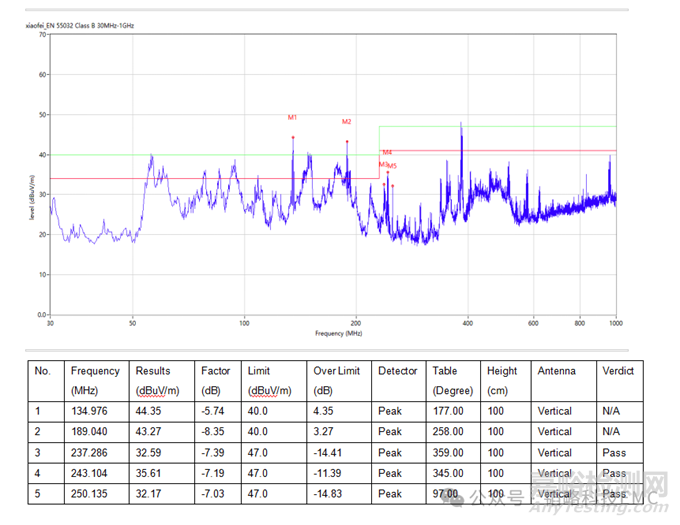The image size is (680, 525).
Task: Select the Over Limit column header
Action: click(x=335, y=371)
